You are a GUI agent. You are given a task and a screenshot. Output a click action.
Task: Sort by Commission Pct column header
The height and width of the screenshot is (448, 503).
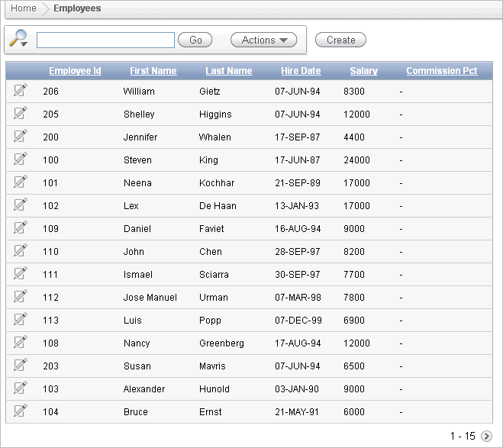click(x=442, y=70)
